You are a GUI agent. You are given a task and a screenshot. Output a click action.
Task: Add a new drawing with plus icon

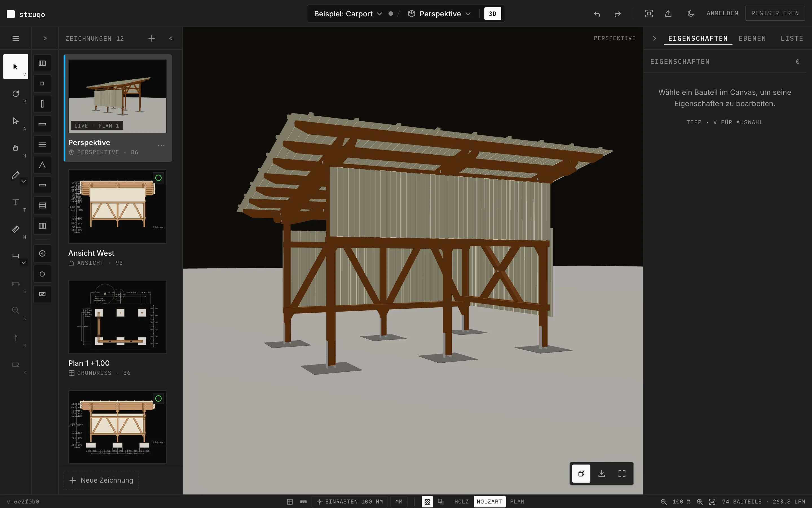(x=152, y=38)
